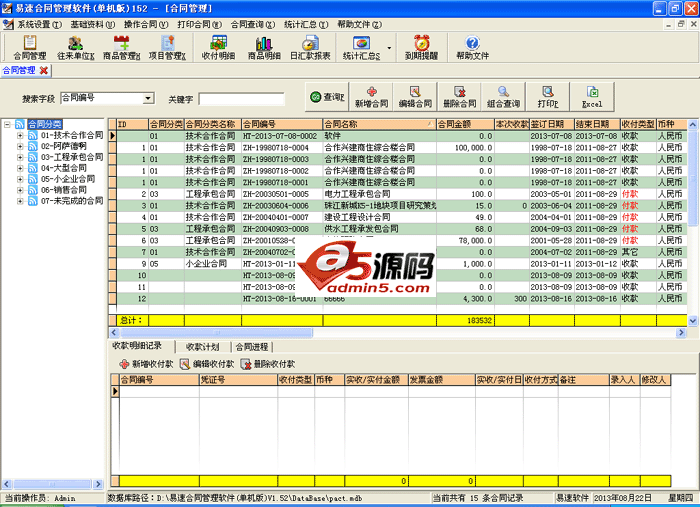The image size is (700, 507).
Task: Select cell 电力工程承包合同
Action: (x=379, y=194)
